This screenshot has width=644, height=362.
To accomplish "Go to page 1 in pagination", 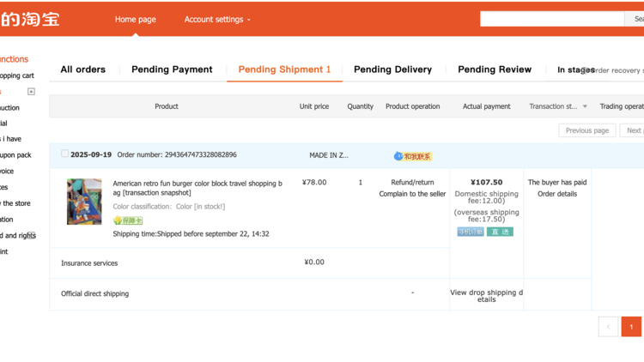I will [631, 327].
